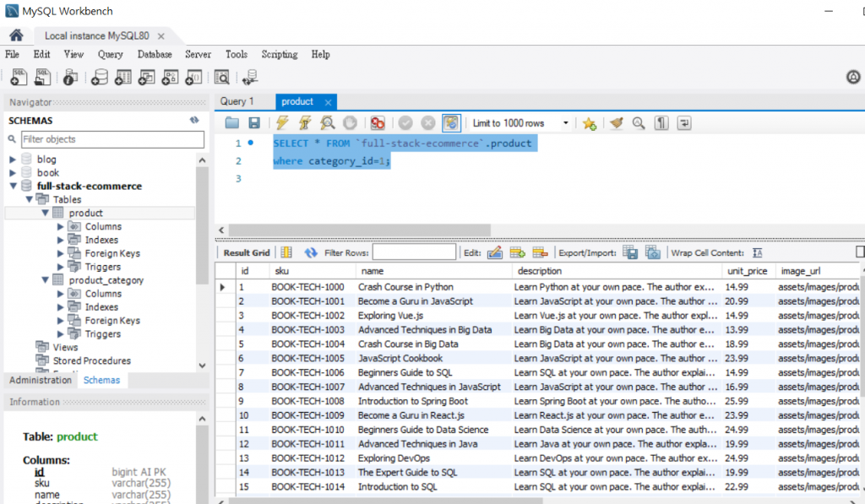Sort by unit_price column header
The width and height of the screenshot is (865, 504).
click(x=747, y=271)
